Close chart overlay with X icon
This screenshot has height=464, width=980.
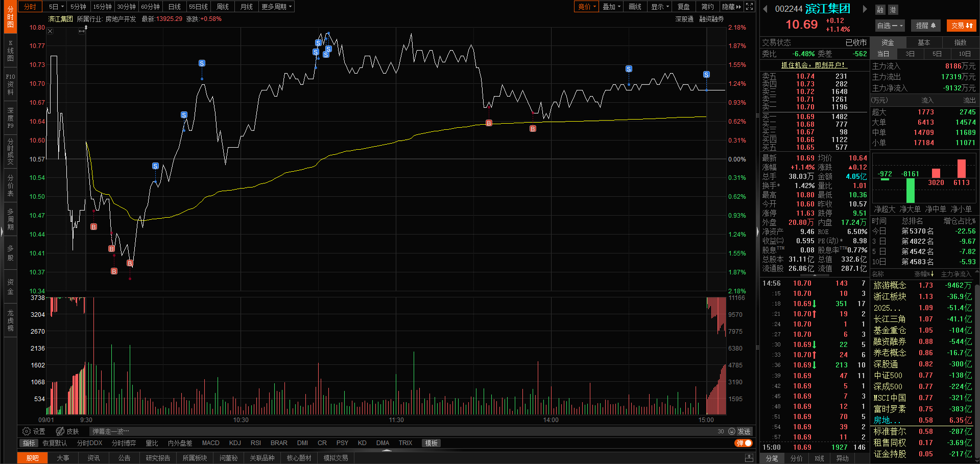pyautogui.click(x=50, y=31)
